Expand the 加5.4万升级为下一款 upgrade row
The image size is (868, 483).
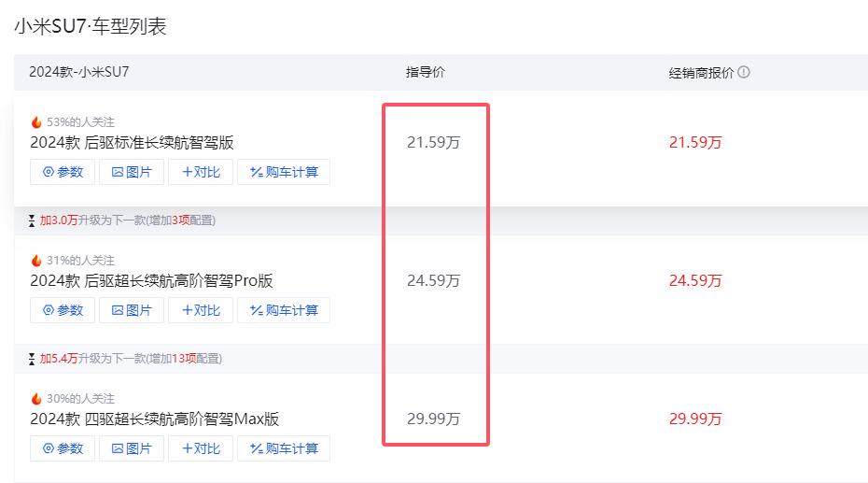[126, 359]
